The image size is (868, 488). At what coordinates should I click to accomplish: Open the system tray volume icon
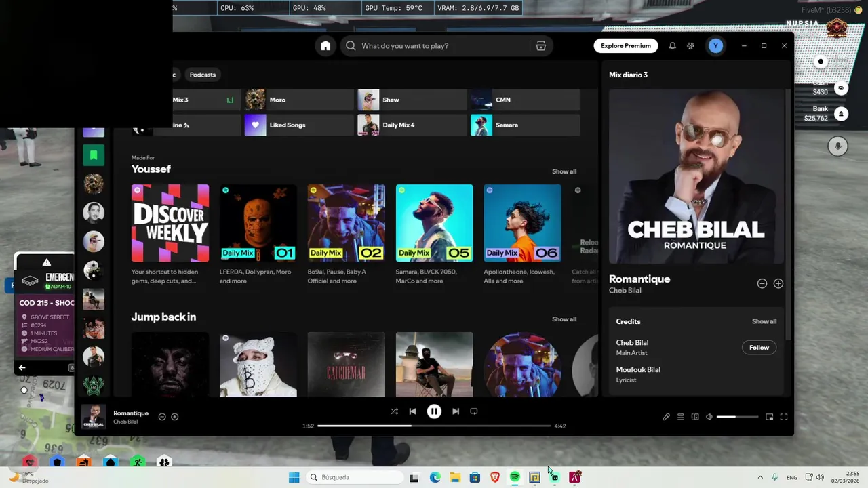pos(820,477)
